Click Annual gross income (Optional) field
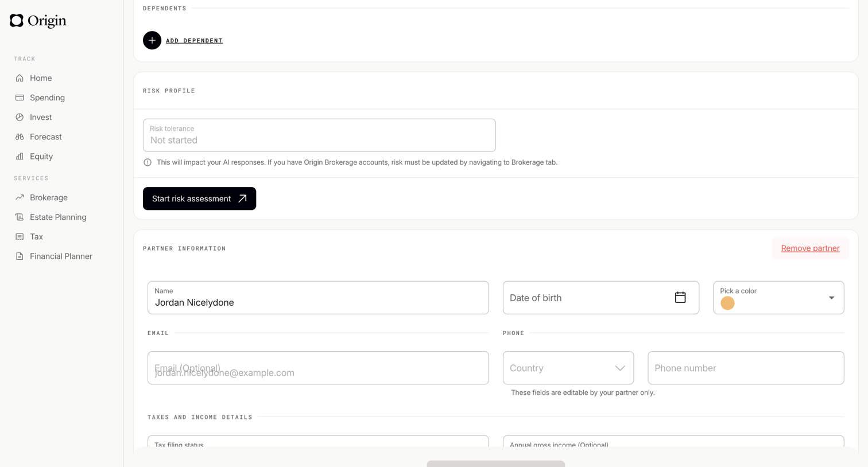Viewport: 868px width, 467px height. click(673, 441)
